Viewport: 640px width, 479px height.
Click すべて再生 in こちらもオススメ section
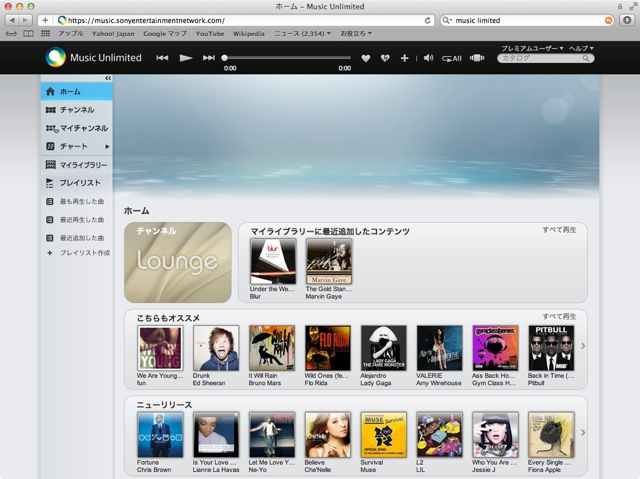[559, 316]
